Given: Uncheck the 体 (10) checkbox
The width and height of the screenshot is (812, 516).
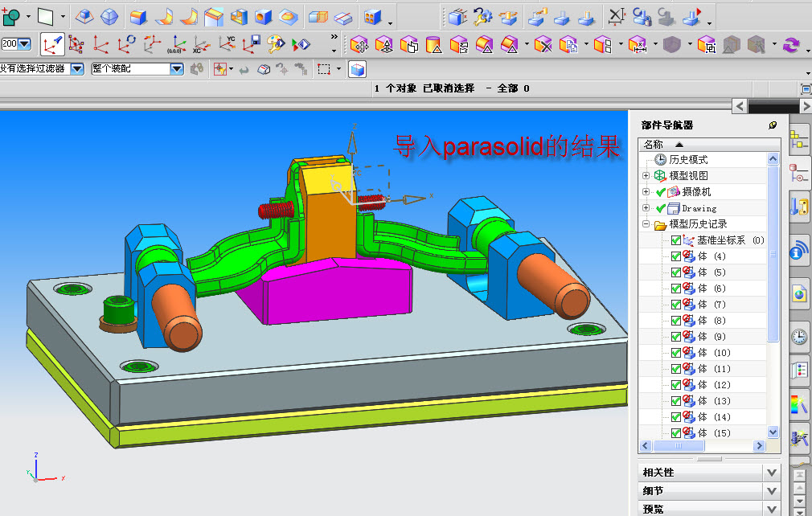Looking at the screenshot, I should 676,353.
